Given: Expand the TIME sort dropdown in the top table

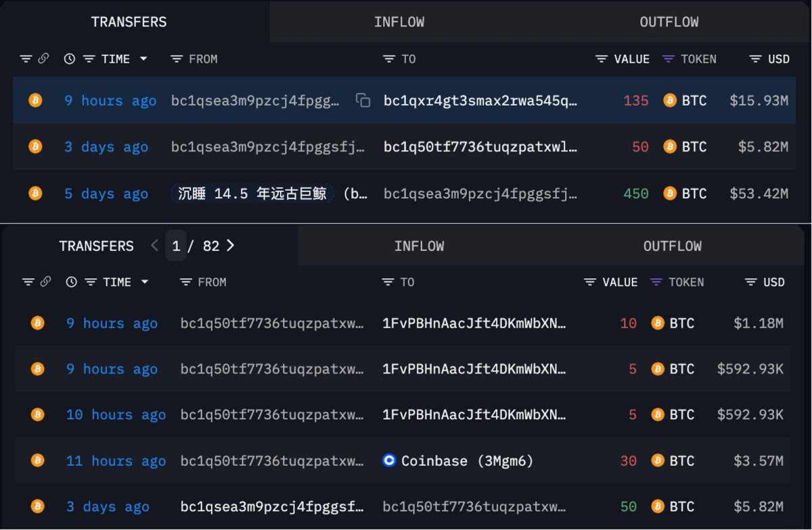Looking at the screenshot, I should (143, 59).
